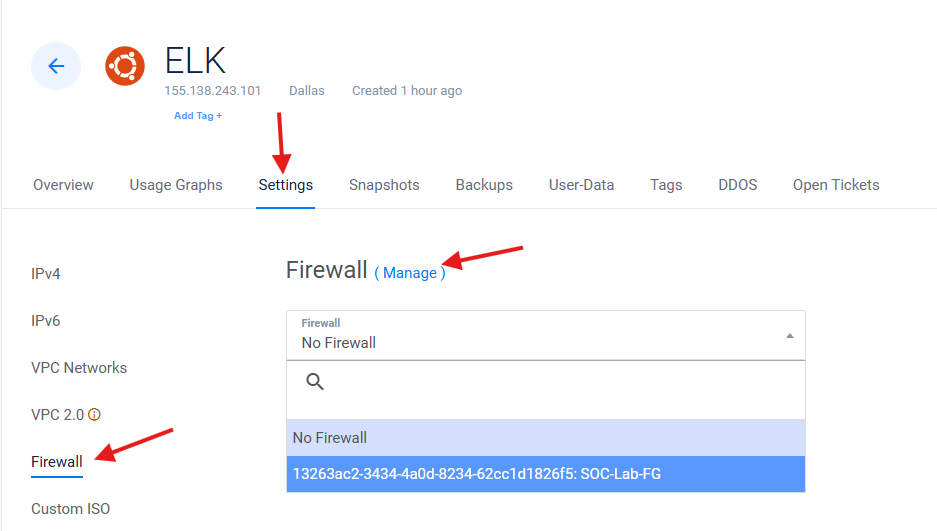The height and width of the screenshot is (531, 937).
Task: Open the User-Data tab
Action: click(x=581, y=185)
